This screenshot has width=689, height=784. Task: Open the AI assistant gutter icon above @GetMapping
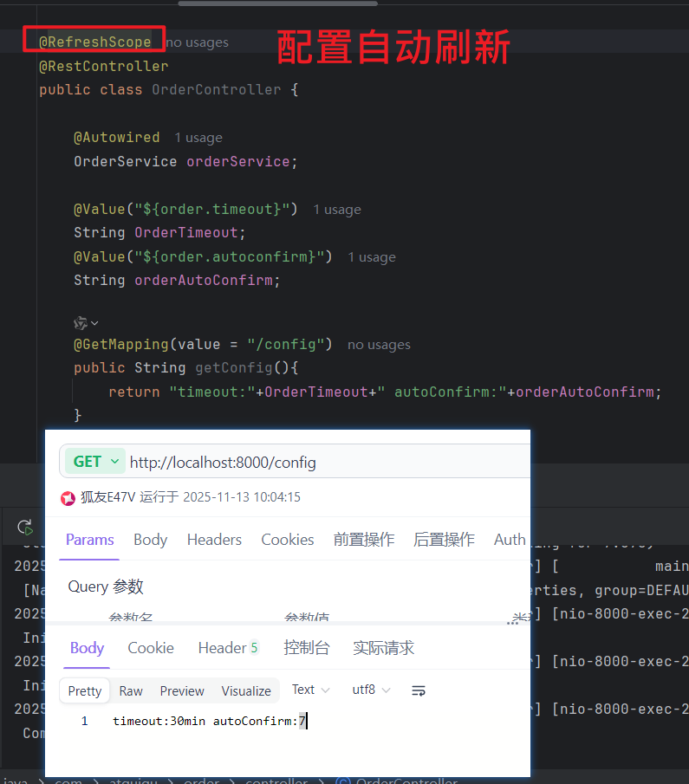[80, 323]
